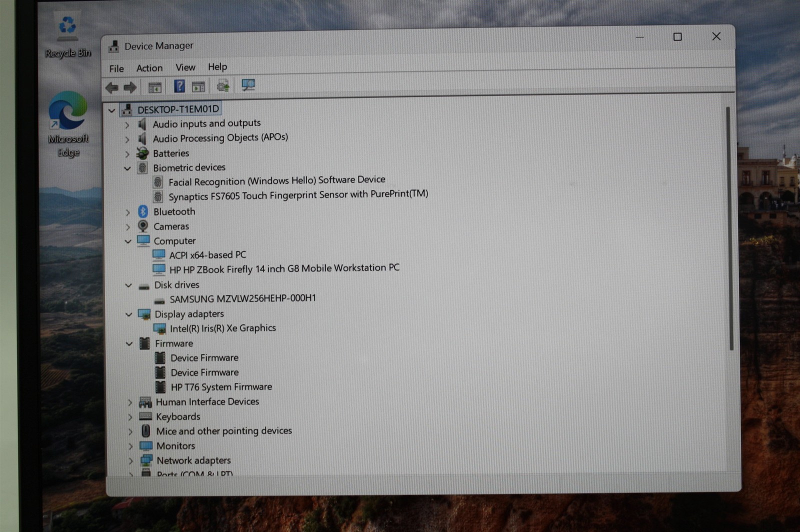Select the second Device Firmware entry

pyautogui.click(x=204, y=372)
